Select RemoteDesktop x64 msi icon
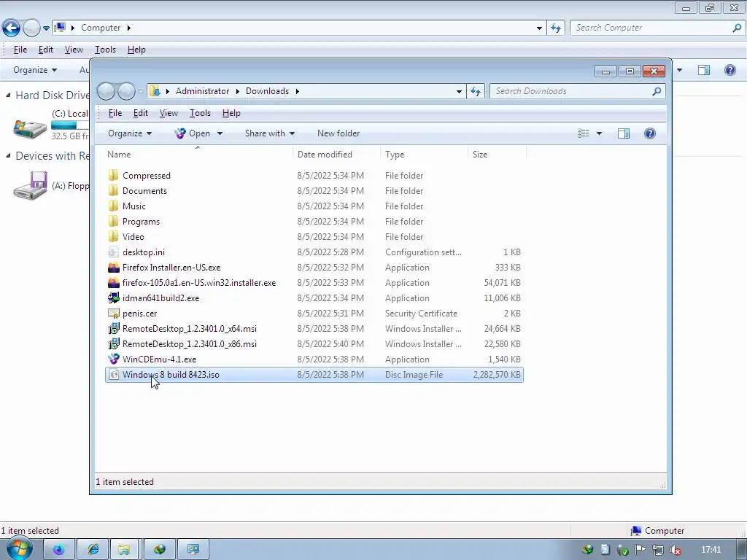This screenshot has height=560, width=747. [113, 329]
